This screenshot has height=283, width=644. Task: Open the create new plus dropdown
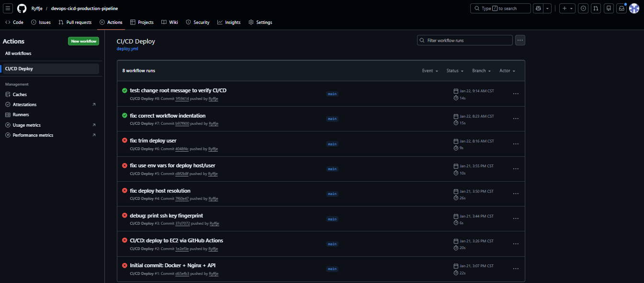tap(567, 9)
